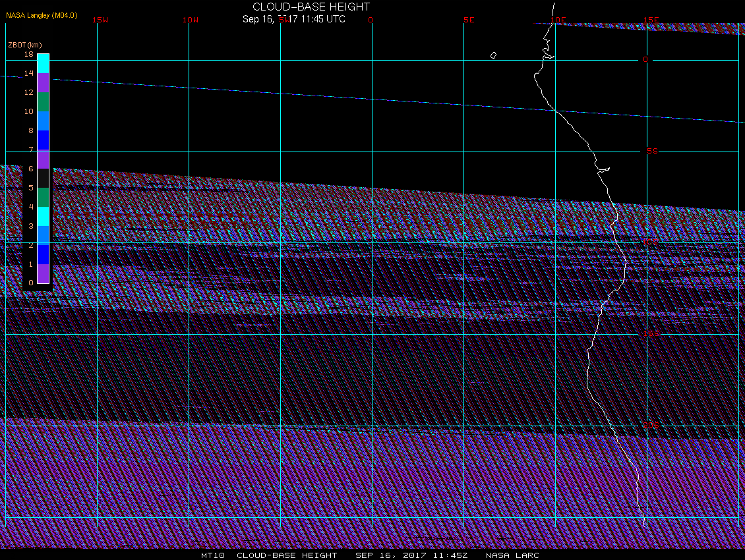Click the '5E' longitude label
Image resolution: width=745 pixels, height=560 pixels.
[x=469, y=20]
